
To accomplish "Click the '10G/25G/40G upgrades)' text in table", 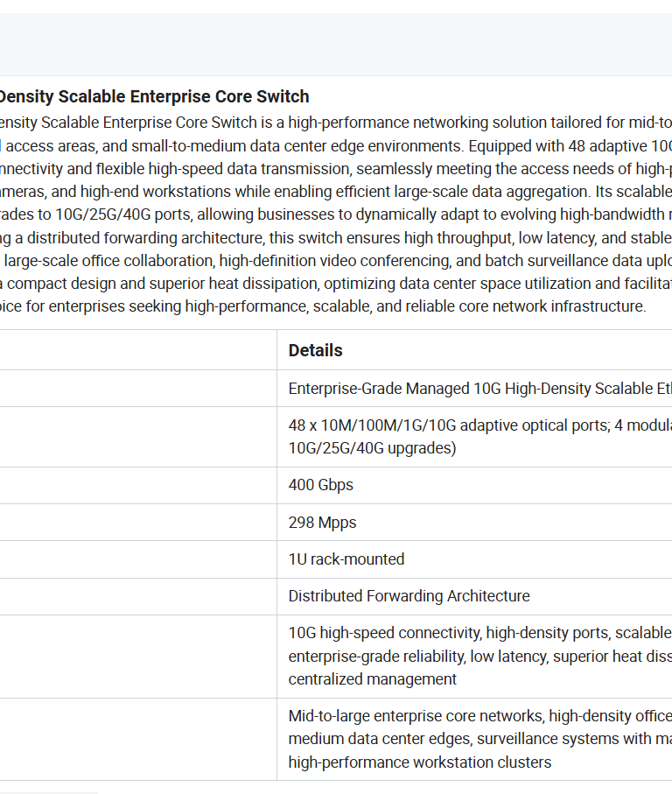I will 372,448.
